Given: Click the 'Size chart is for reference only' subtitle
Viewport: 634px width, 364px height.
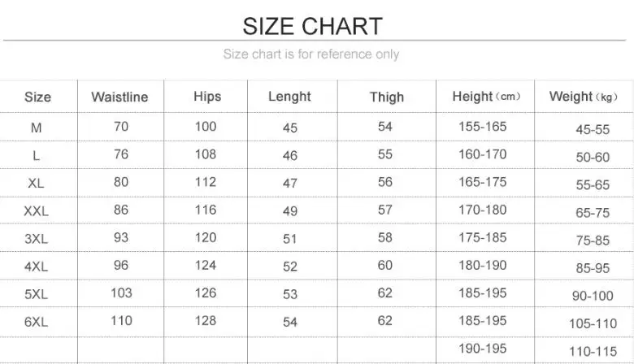Looking at the screenshot, I should coord(311,54).
